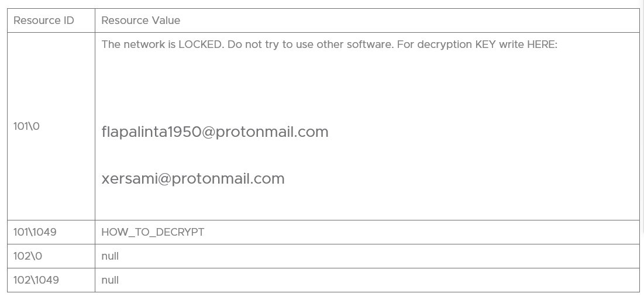644x300 pixels.
Task: Select the 101\1049 resource ID cell
Action: tap(35, 232)
